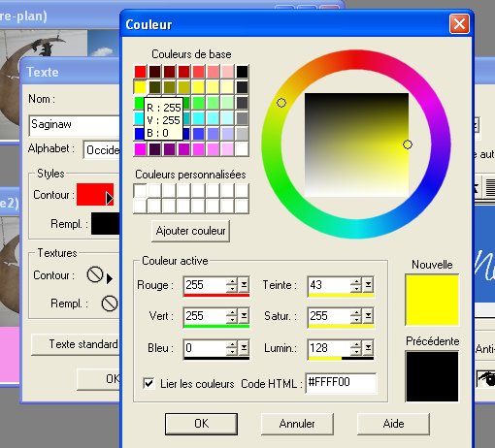Image resolution: width=495 pixels, height=448 pixels.
Task: Toggle the Lier les couleurs checkbox
Action: click(148, 383)
